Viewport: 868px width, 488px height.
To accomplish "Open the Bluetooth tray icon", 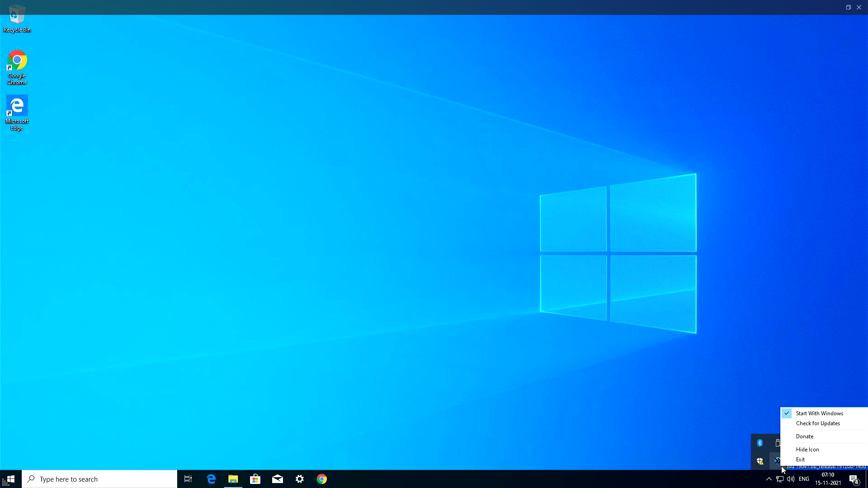I will point(759,443).
